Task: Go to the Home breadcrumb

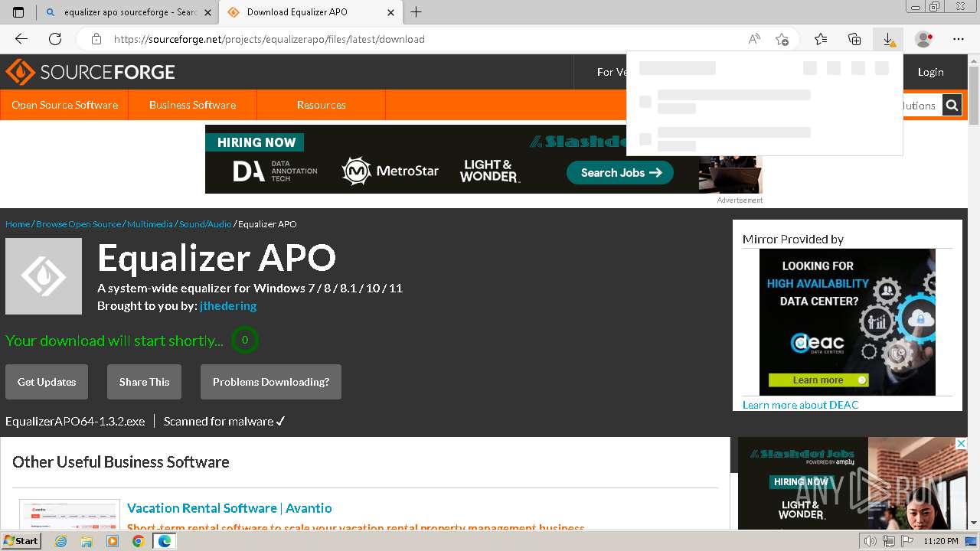Action: point(18,224)
